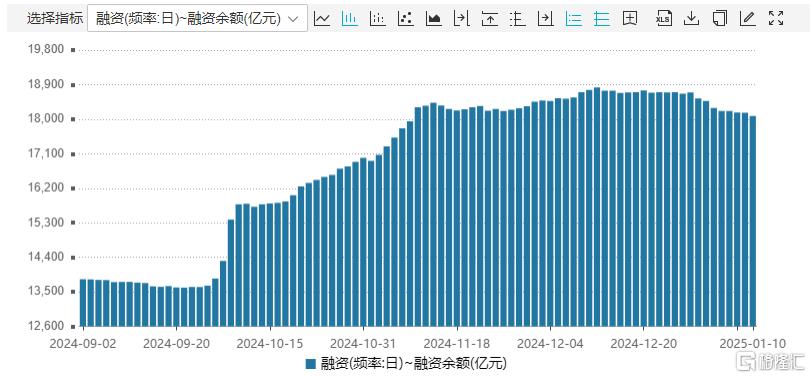Click the tallest bar in mid-December
Viewport: 811px width, 378px height.
pos(597,207)
